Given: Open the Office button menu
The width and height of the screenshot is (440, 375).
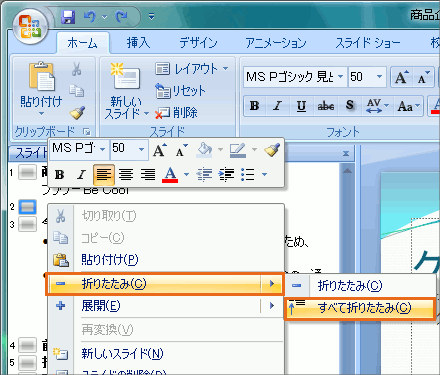Looking at the screenshot, I should 30,26.
